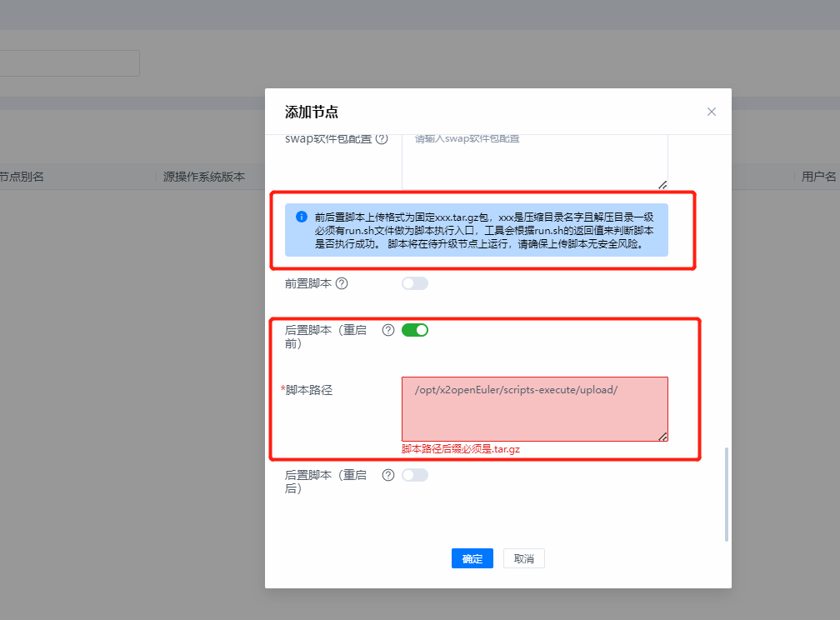Screen dimensions: 840x620
Task: Click resize handle of 脚本路径 textarea
Action: coord(662,436)
